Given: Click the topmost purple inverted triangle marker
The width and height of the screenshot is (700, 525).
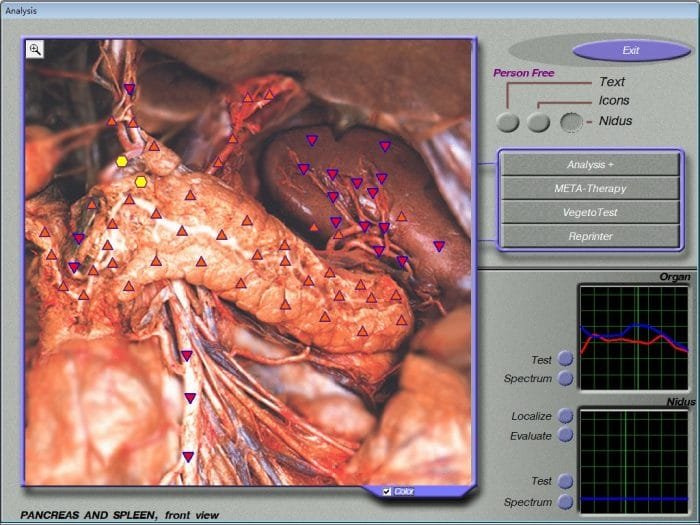Looking at the screenshot, I should 129,89.
